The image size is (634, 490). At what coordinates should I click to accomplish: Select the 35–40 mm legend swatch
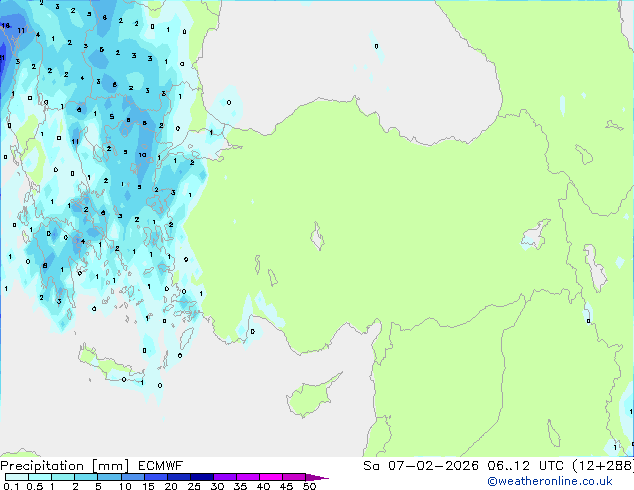pos(247,477)
